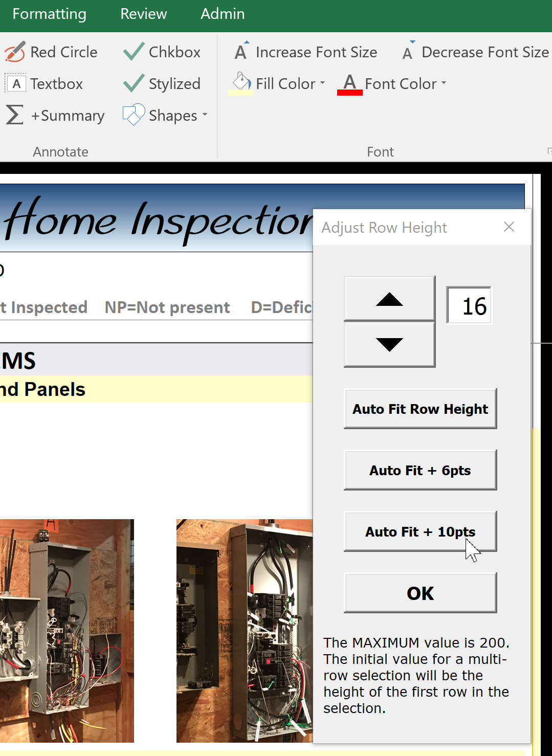
Task: Click the Auto Fit Row Height button
Action: (x=420, y=409)
